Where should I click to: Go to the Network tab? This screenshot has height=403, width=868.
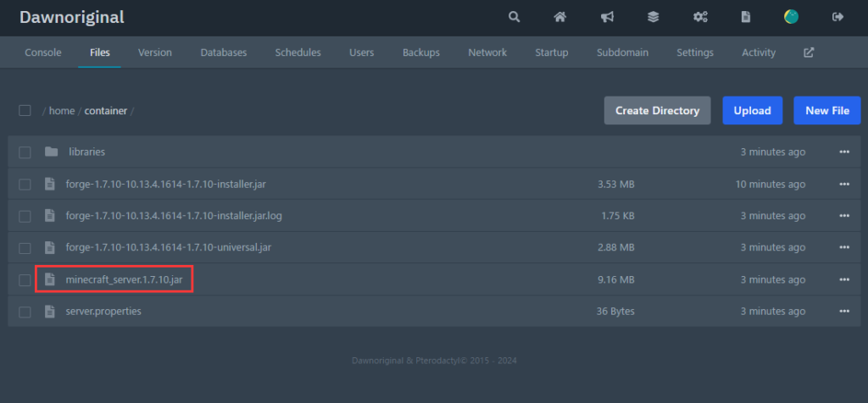click(487, 52)
